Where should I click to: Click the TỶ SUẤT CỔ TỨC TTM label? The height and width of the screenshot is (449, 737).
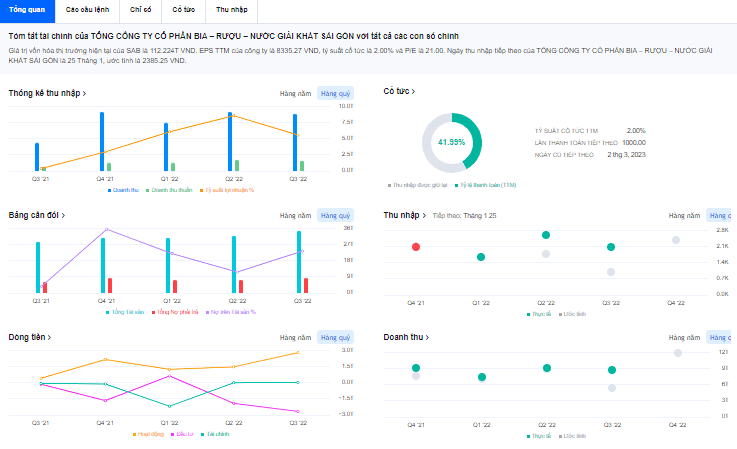(x=566, y=131)
